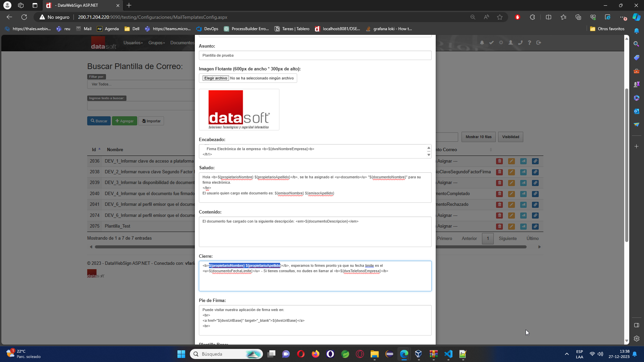This screenshot has height=362, width=644.
Task: Open notifications bell in Datasoft navbar
Action: 482,43
